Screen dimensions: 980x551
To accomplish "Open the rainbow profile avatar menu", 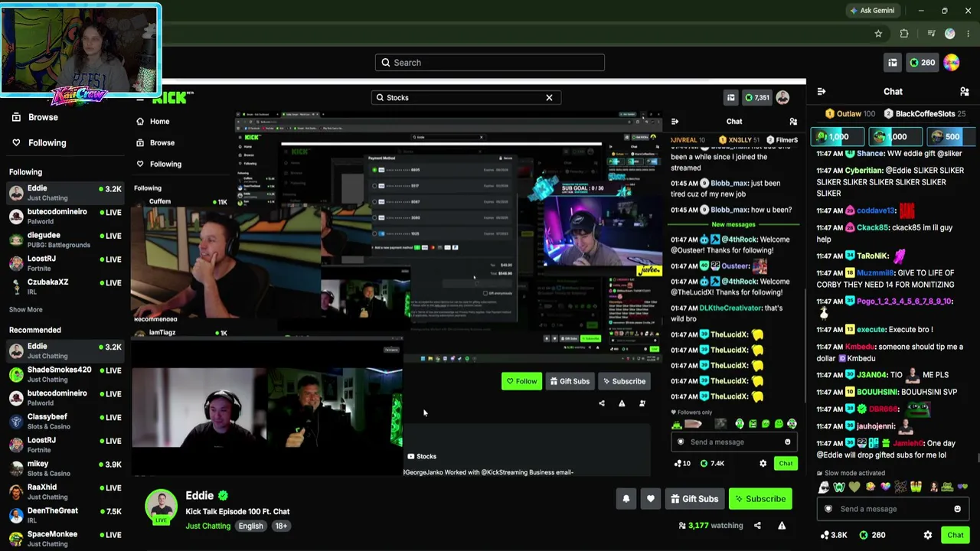I will [952, 63].
